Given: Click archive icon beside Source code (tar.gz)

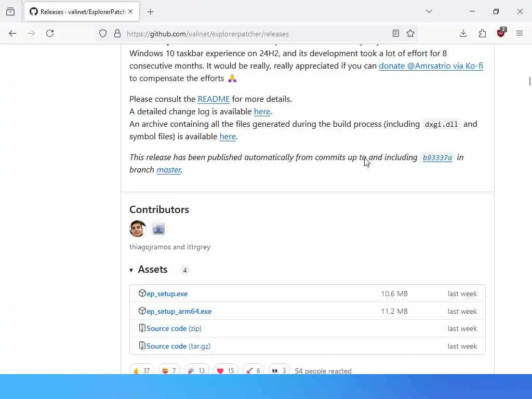Looking at the screenshot, I should [x=142, y=345].
